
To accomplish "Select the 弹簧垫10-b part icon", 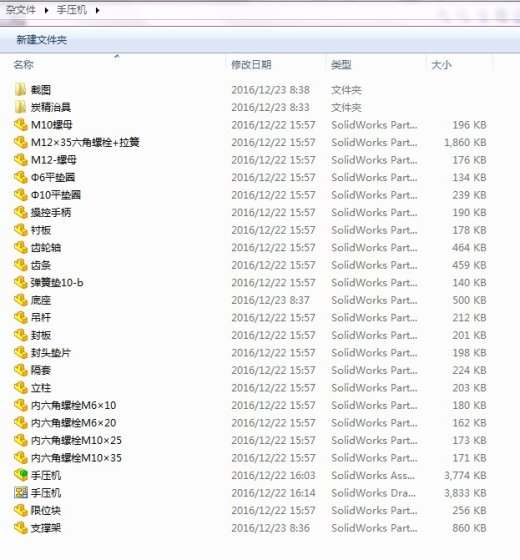I will tap(21, 282).
